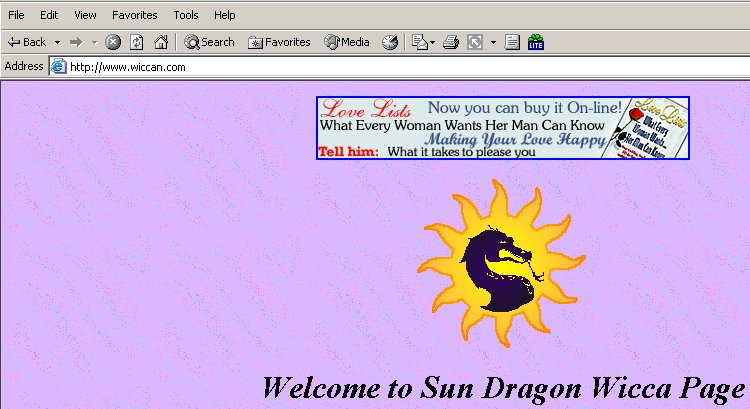This screenshot has height=409, width=750.
Task: Open the File menu
Action: (x=16, y=15)
